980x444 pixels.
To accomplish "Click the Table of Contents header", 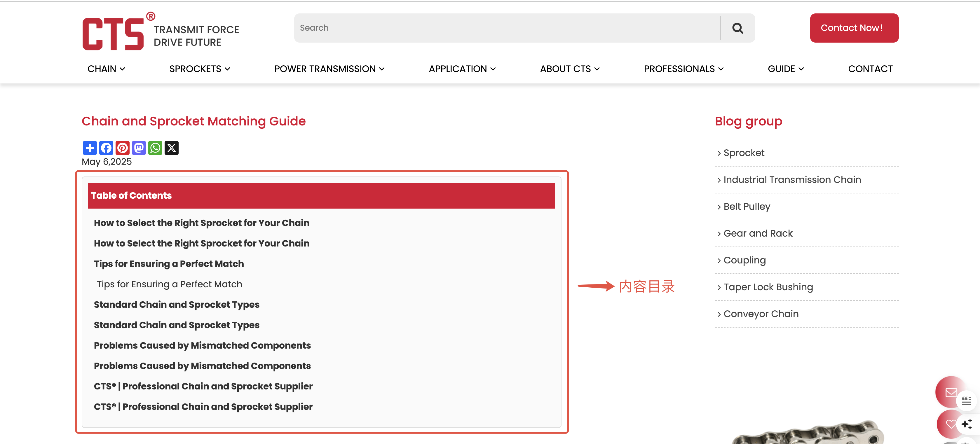I will click(322, 195).
